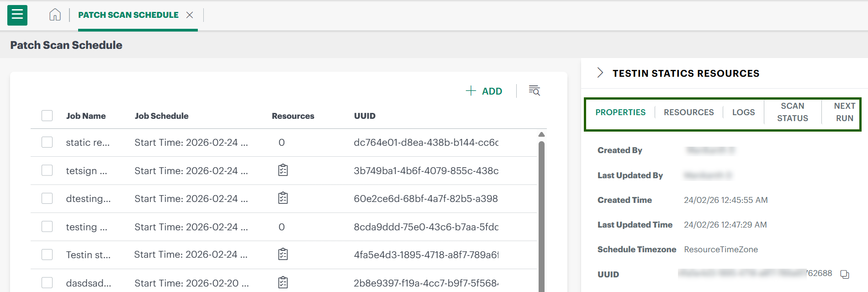Open the LOGS tab

click(743, 112)
